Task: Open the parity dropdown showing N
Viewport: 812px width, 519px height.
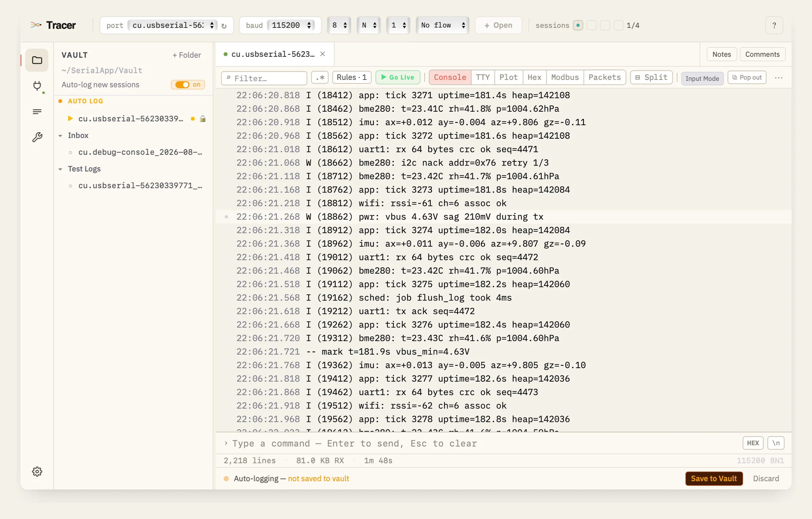Action: tap(369, 25)
